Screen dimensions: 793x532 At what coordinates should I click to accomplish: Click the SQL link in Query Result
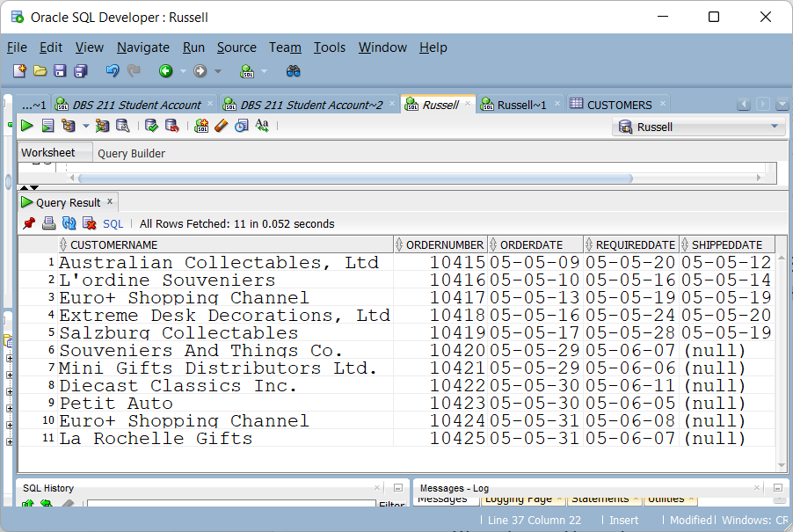pos(113,223)
